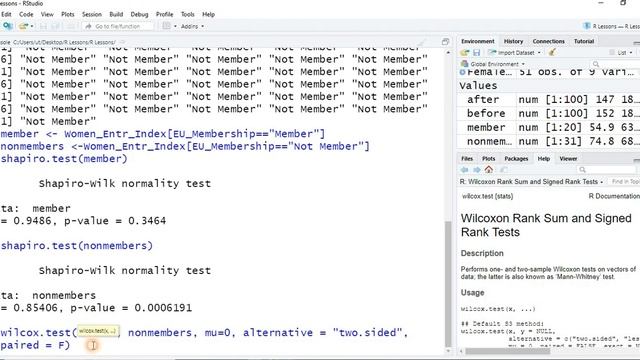640x360 pixels.
Task: Select the 'member' variable row
Action: coord(548,127)
